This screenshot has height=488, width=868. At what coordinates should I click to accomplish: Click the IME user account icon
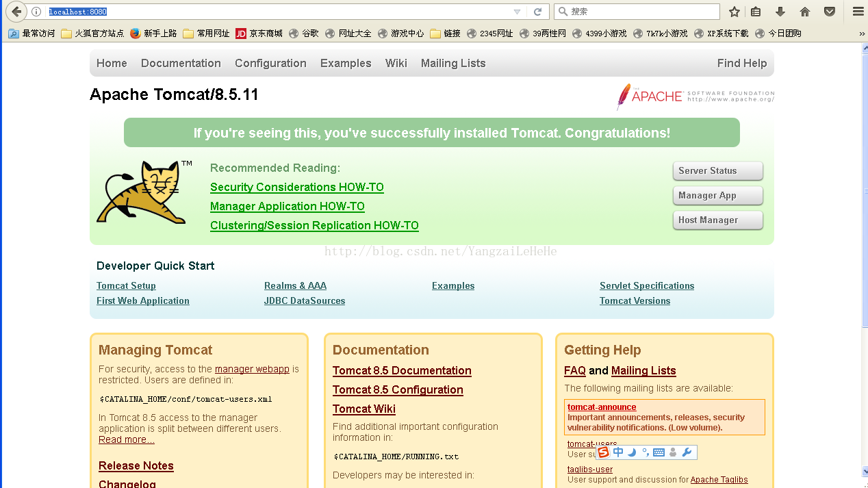[673, 452]
